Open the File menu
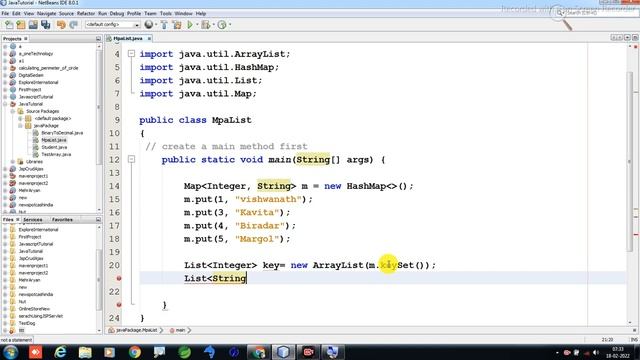Viewport: 640px width, 360px height. pyautogui.click(x=5, y=13)
